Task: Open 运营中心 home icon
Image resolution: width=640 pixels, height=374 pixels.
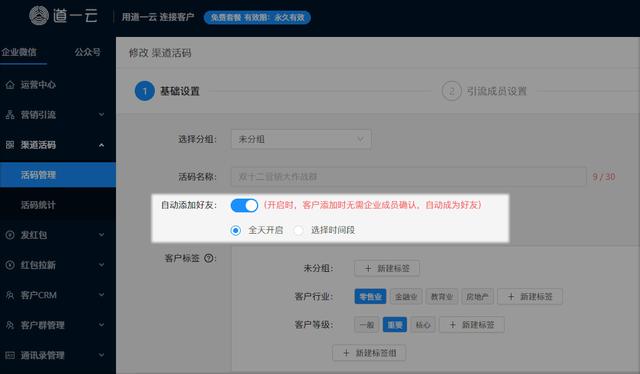Action: (x=10, y=85)
